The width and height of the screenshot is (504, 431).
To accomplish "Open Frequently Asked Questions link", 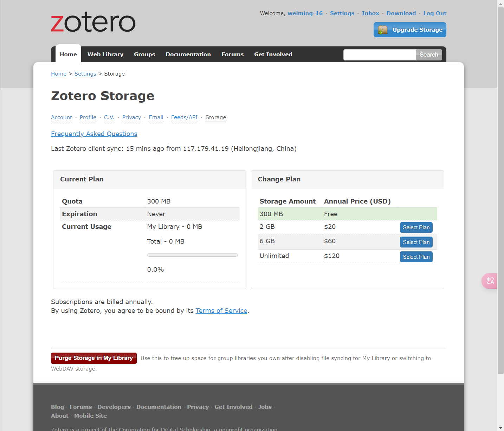I will (x=94, y=134).
